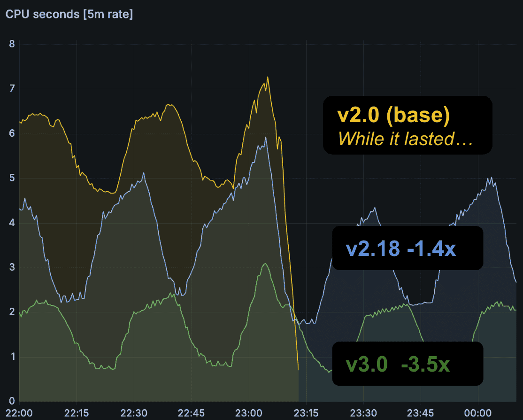Select the v3.0 -3.5x annotation label
This screenshot has height=420, width=523.
pos(398,364)
